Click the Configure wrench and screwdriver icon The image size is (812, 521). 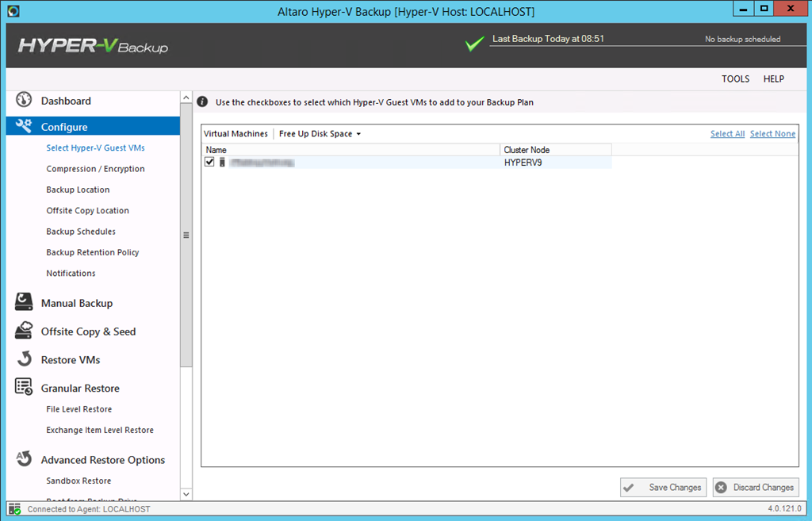24,126
